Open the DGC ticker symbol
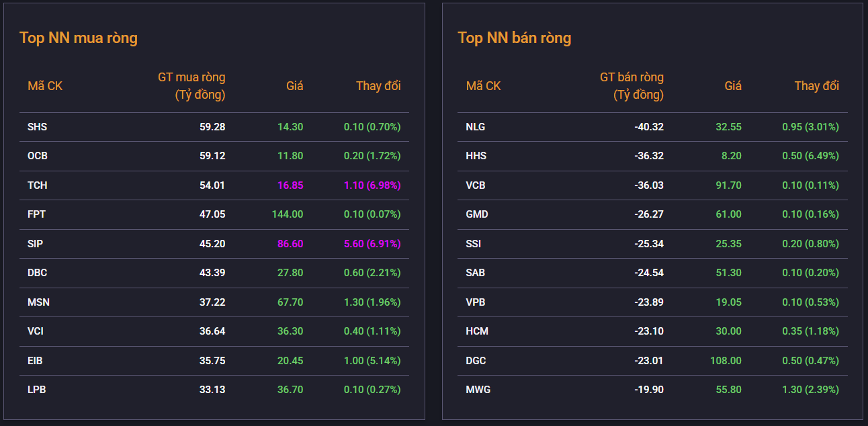Image resolution: width=868 pixels, height=426 pixels. (476, 360)
